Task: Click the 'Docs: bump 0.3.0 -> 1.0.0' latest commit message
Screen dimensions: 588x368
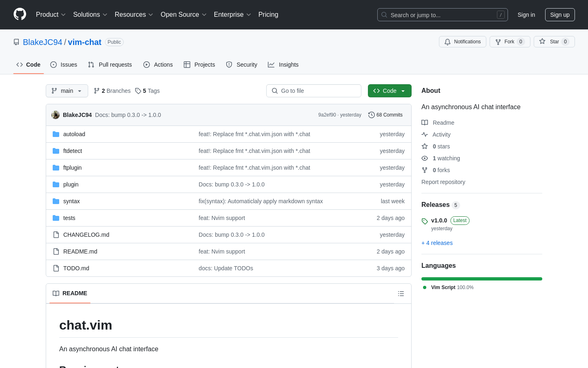Action: pos(128,115)
